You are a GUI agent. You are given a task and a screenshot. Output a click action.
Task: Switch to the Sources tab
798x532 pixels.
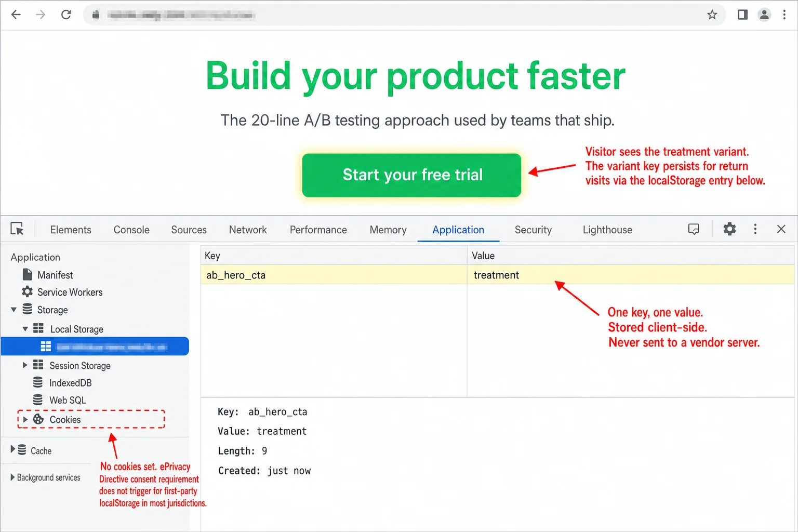189,230
